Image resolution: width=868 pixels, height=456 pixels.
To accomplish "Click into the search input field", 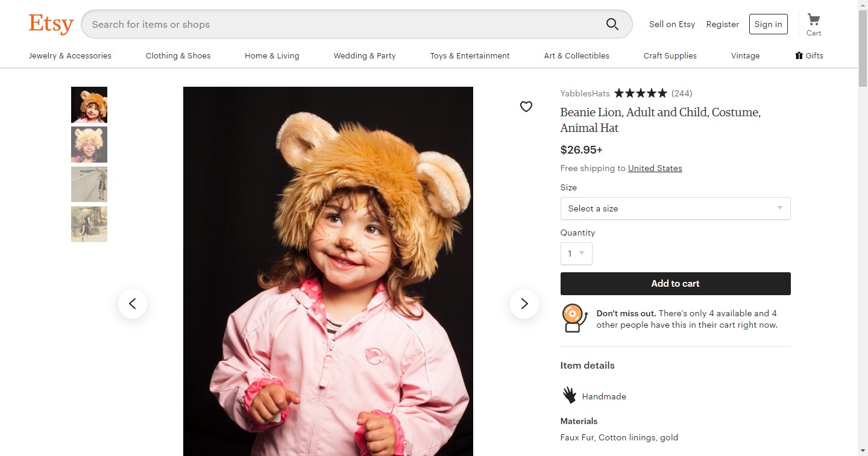I will (344, 24).
